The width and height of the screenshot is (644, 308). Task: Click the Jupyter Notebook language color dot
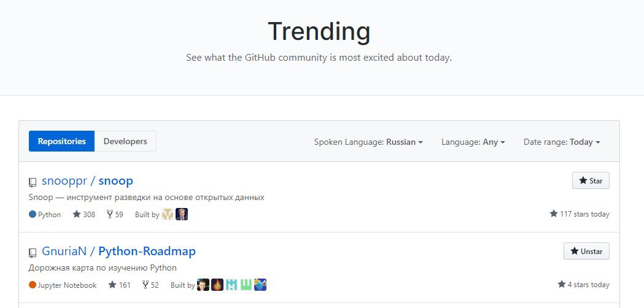[33, 285]
